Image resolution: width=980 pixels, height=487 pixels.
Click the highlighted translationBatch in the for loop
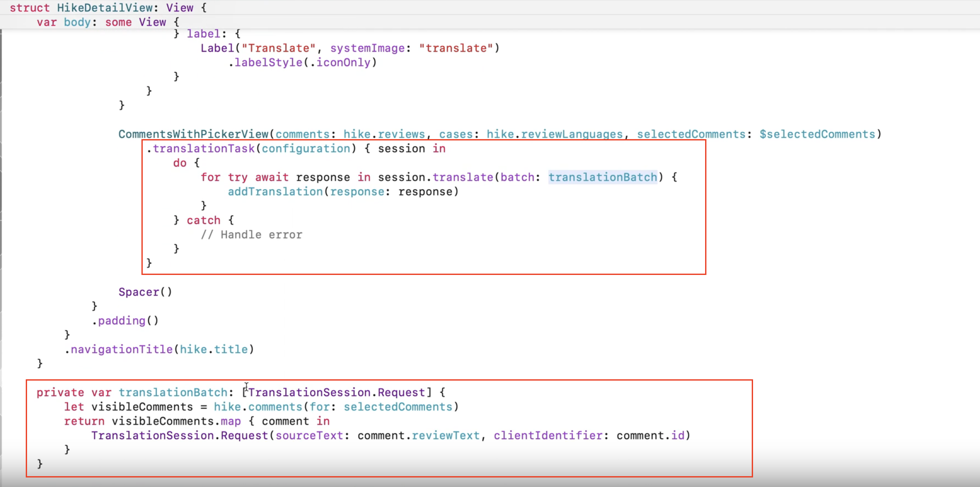pos(603,177)
